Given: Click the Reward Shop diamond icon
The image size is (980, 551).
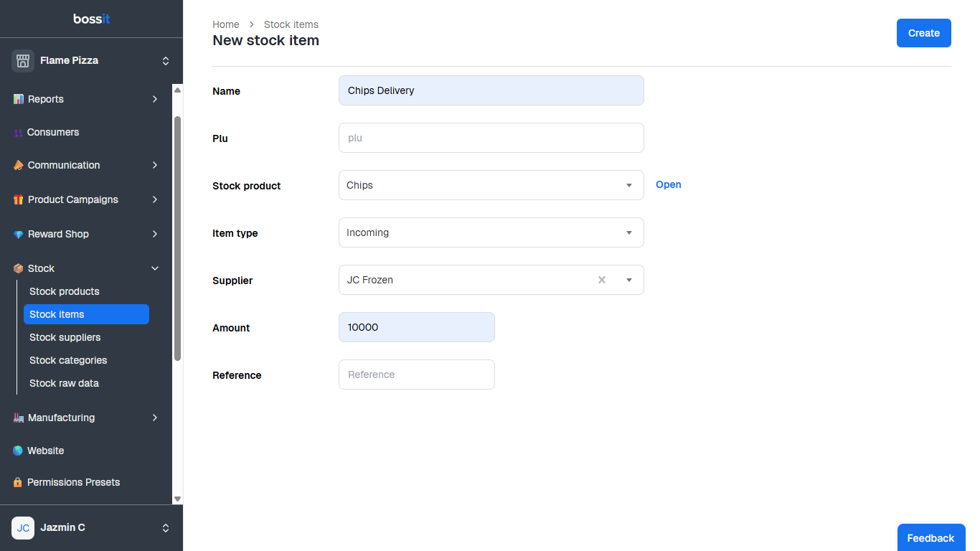Looking at the screenshot, I should point(18,235).
